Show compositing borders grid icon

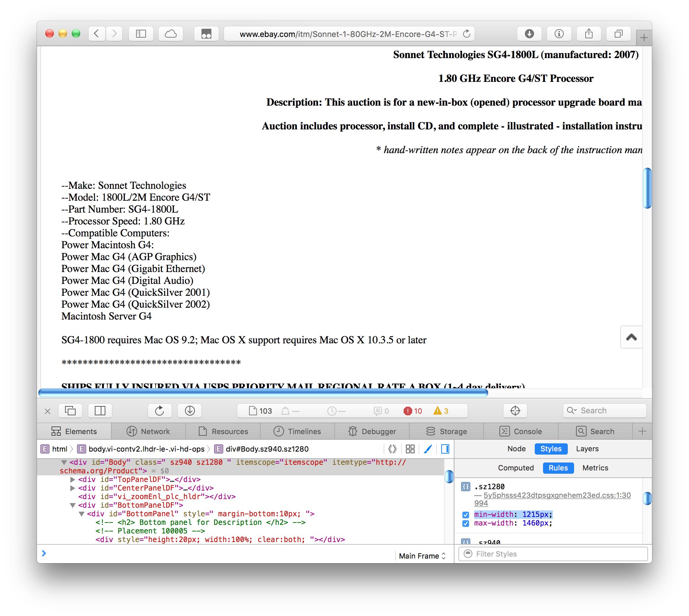coord(410,449)
